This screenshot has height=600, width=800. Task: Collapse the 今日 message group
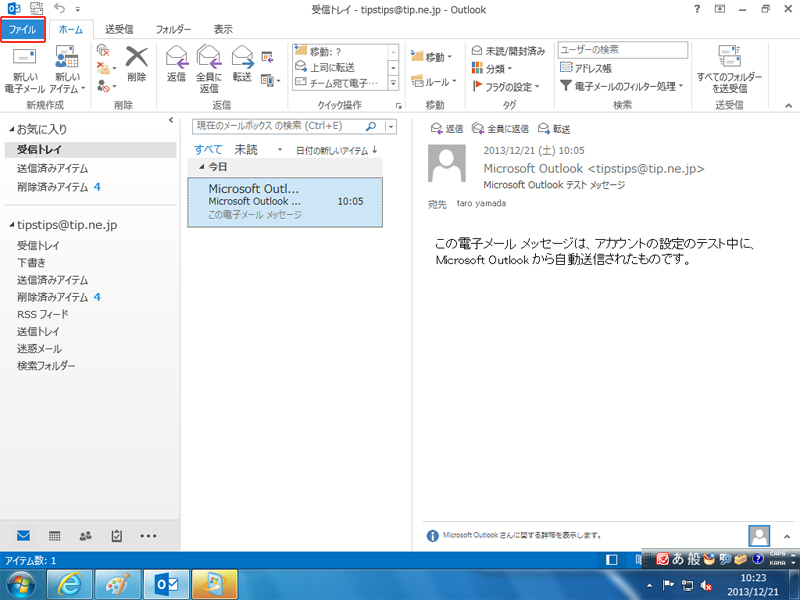coord(202,167)
